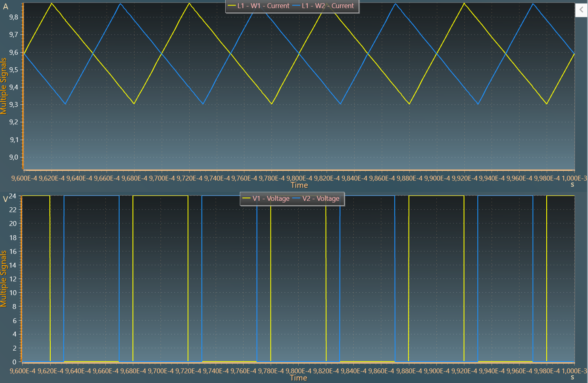Screen dimensions: 588x383
Task: Toggle the V1 - Voltage legend entry
Action: point(271,199)
